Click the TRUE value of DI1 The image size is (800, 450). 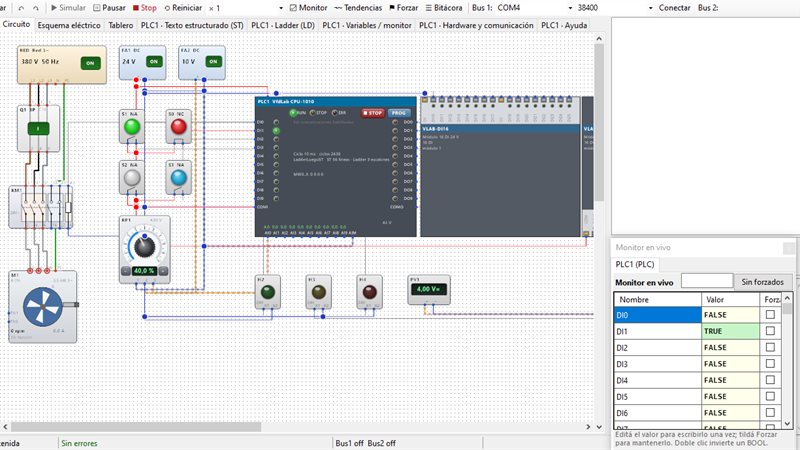730,331
